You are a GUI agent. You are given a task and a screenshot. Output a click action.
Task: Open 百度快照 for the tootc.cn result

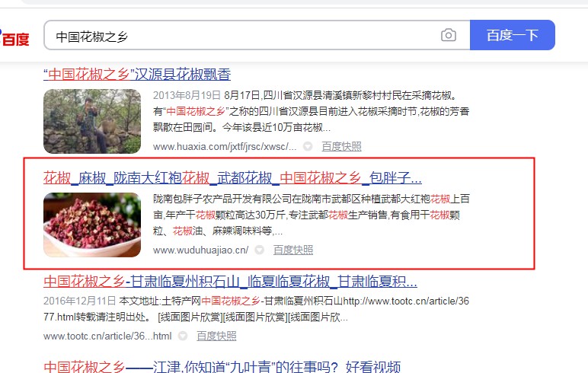[x=216, y=336]
